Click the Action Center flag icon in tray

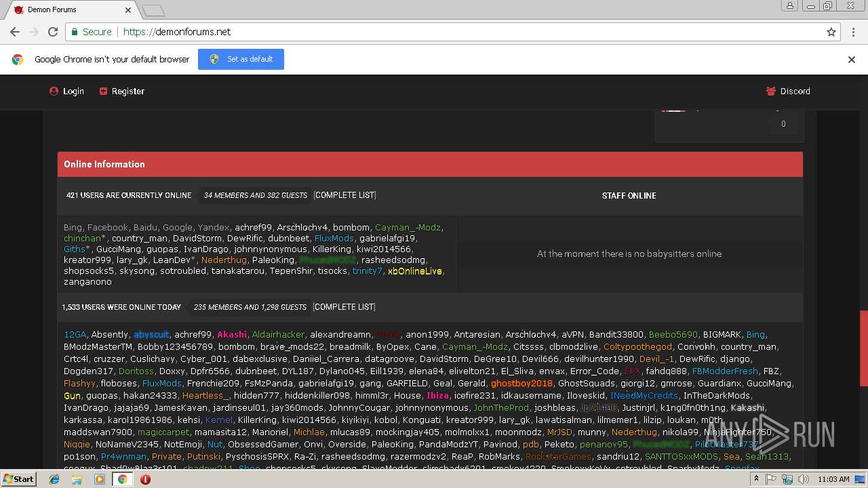771,479
